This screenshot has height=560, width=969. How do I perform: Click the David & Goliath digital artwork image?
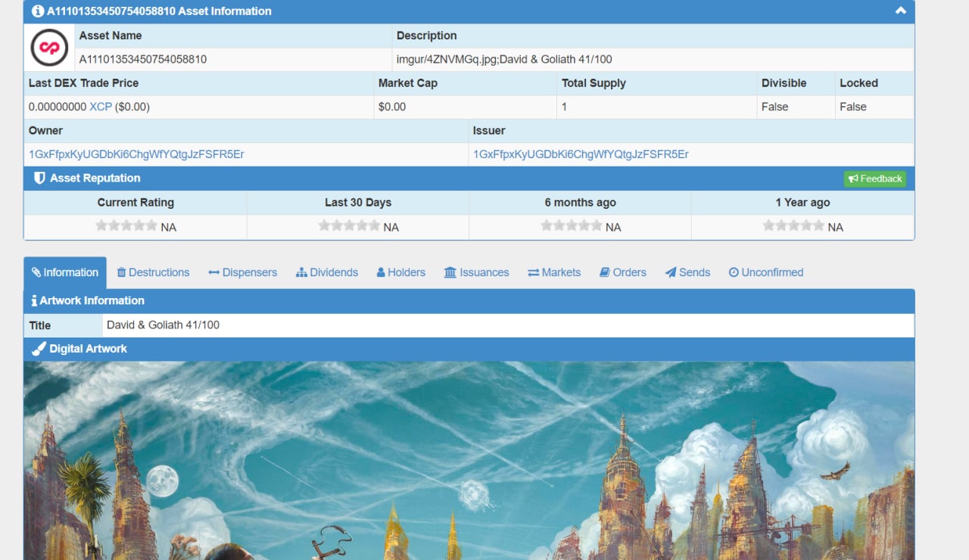pos(469,460)
